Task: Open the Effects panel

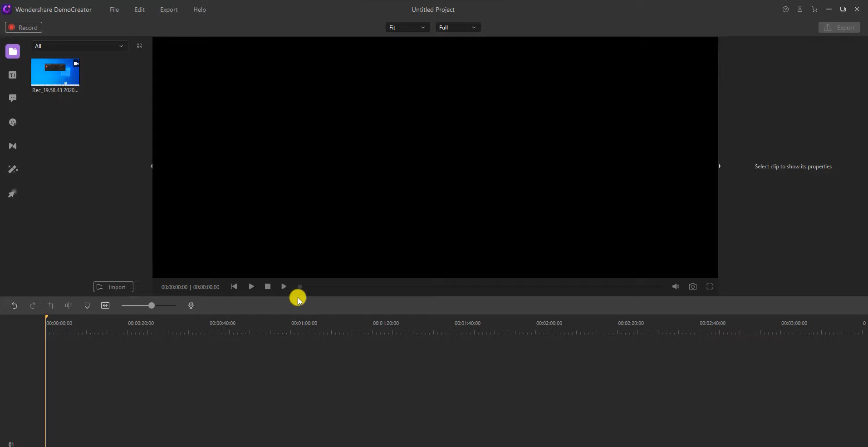Action: click(x=12, y=169)
